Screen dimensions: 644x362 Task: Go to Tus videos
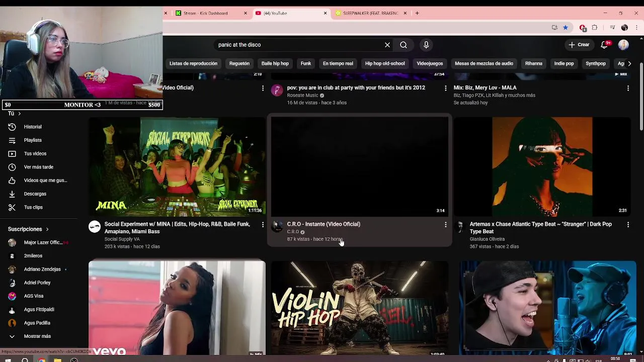tap(35, 153)
